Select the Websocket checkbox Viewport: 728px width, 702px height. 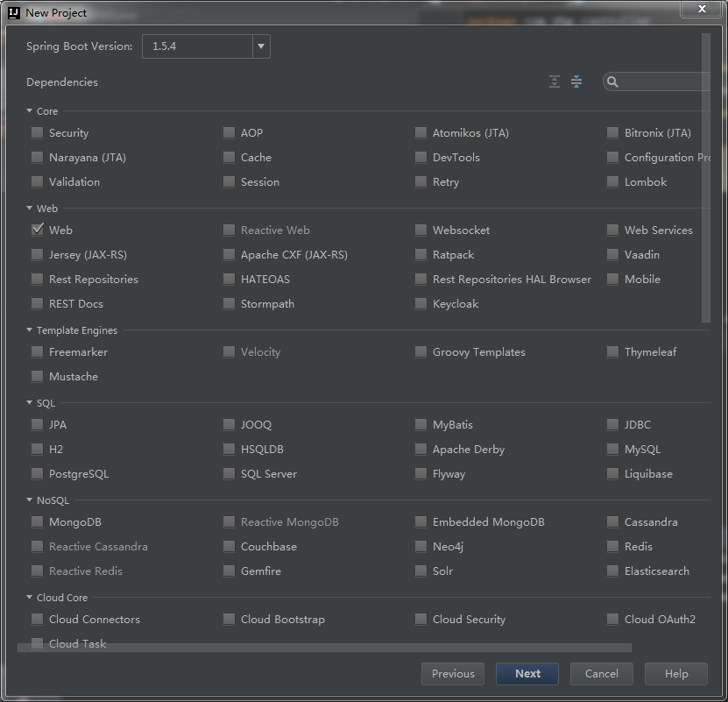tap(421, 230)
